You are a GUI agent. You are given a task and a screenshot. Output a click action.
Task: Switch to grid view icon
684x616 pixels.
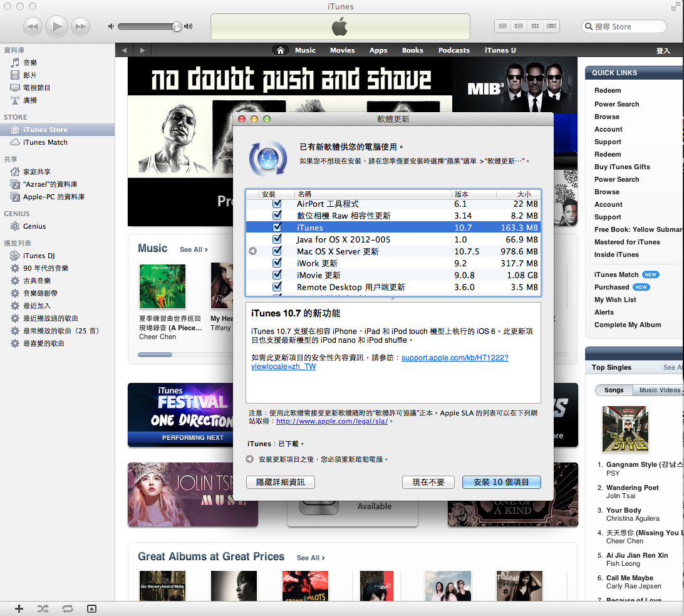coord(536,26)
